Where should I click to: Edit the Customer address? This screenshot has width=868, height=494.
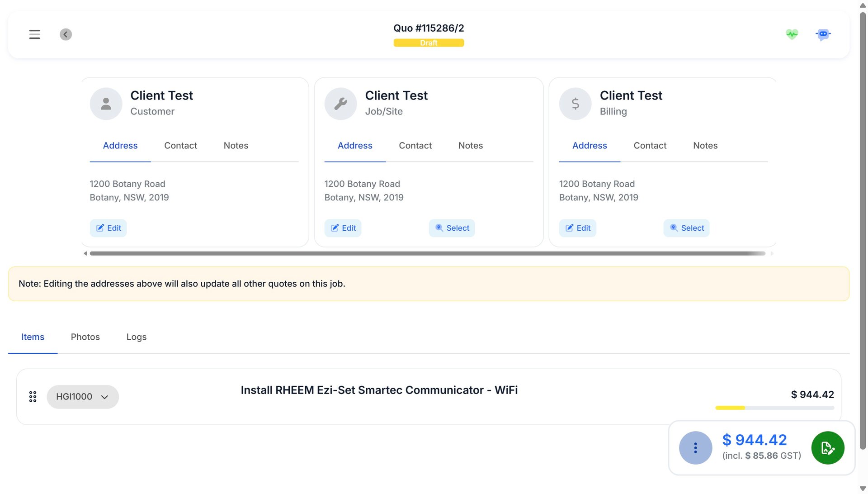(108, 228)
